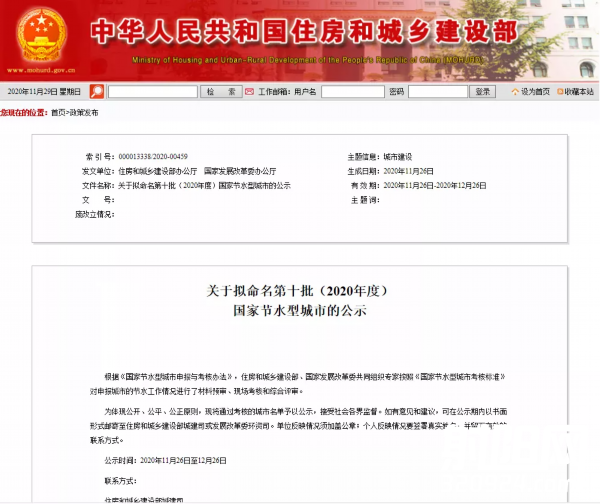Click the 检索 search button

click(x=221, y=92)
